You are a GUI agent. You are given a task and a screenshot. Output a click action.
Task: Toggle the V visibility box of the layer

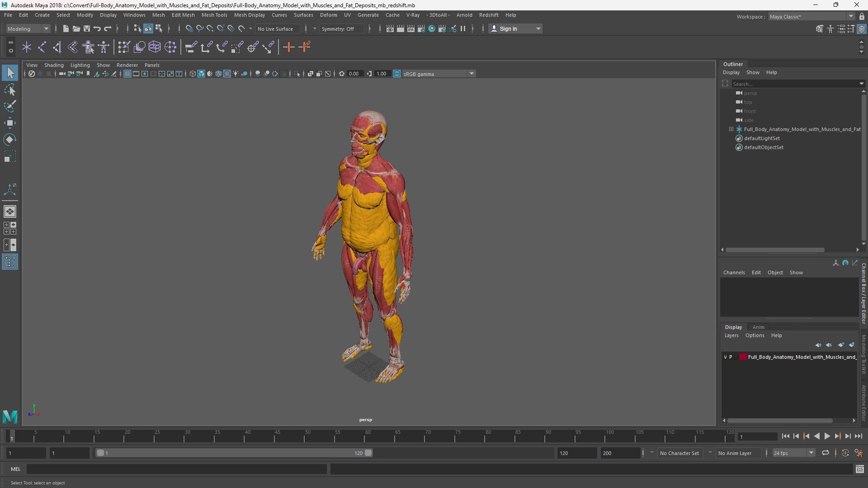[726, 357]
